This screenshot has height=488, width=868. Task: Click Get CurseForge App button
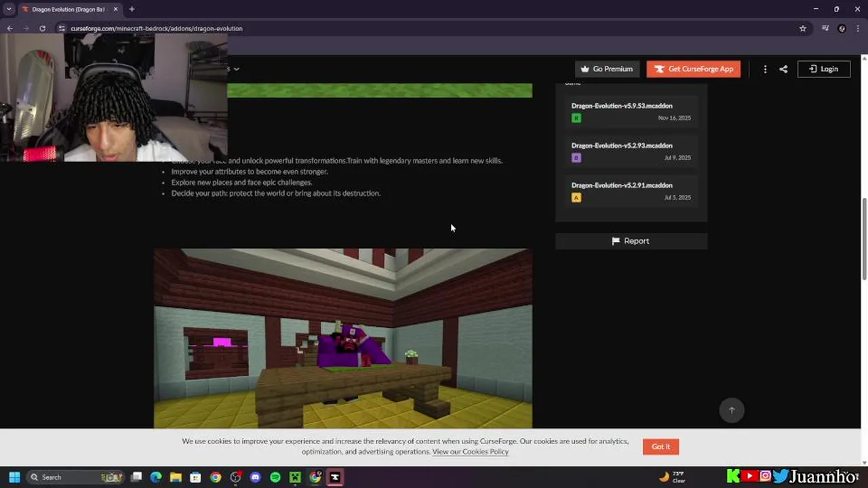click(694, 69)
